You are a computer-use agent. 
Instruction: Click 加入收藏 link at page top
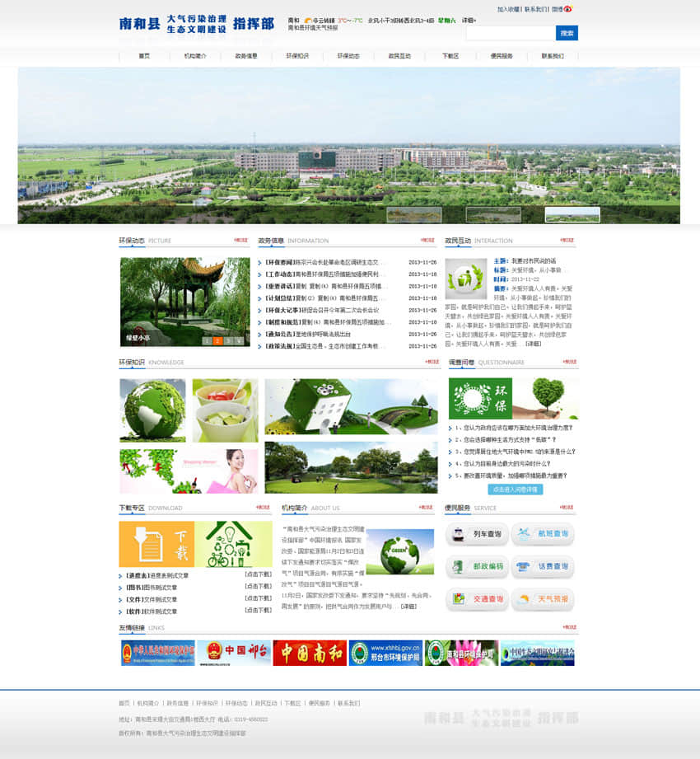click(x=508, y=10)
